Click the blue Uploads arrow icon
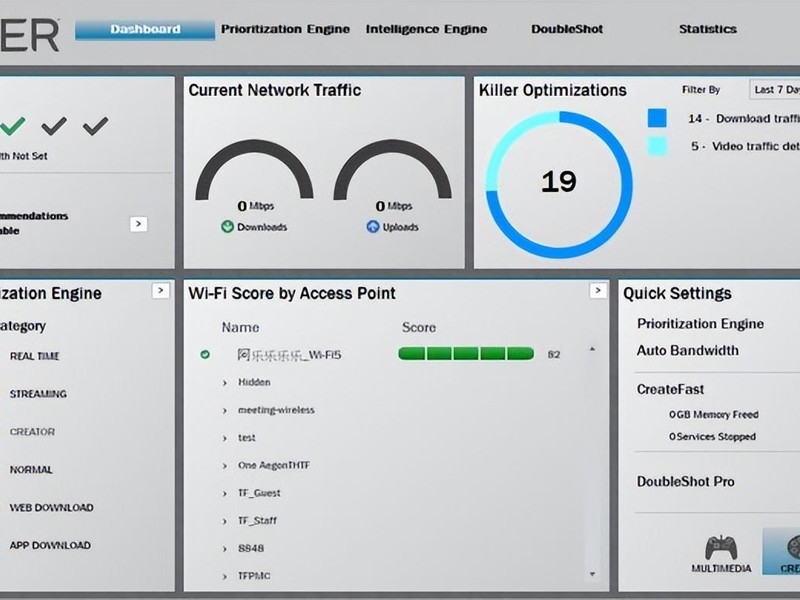The width and height of the screenshot is (800, 600). (x=373, y=227)
